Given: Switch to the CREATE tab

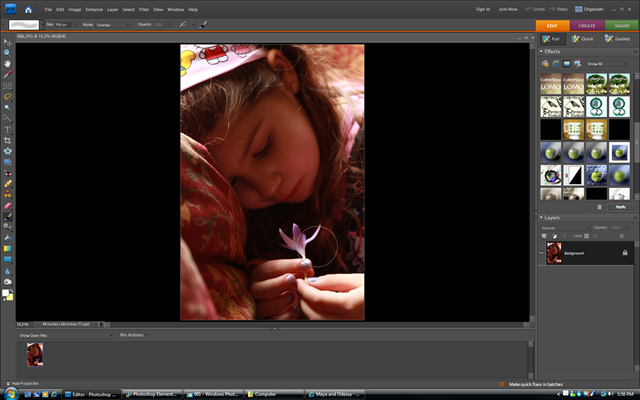Looking at the screenshot, I should pos(587,26).
